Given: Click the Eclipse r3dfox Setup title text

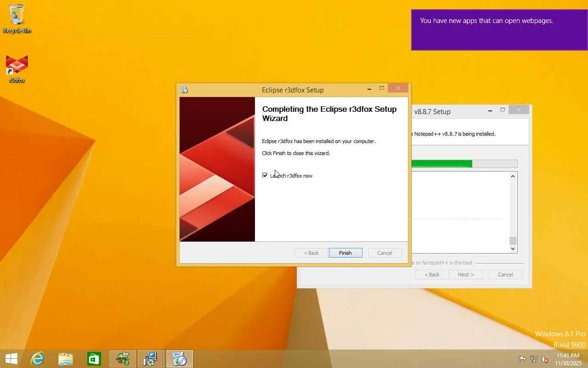Looking at the screenshot, I should coord(293,90).
